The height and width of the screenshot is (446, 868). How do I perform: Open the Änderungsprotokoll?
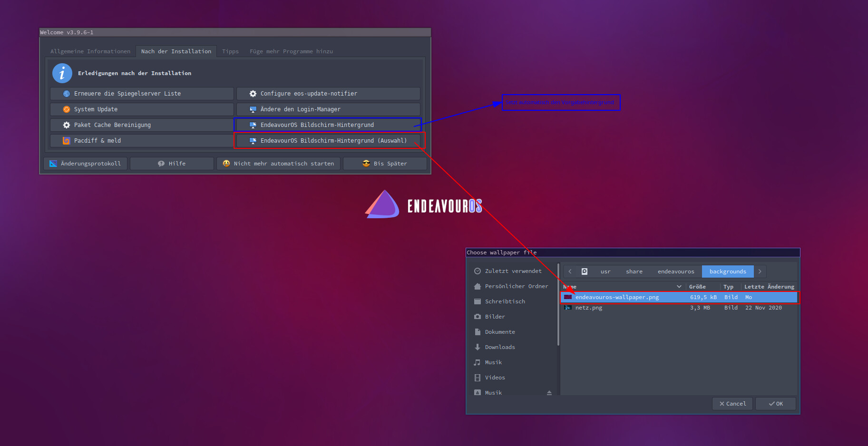pyautogui.click(x=86, y=164)
